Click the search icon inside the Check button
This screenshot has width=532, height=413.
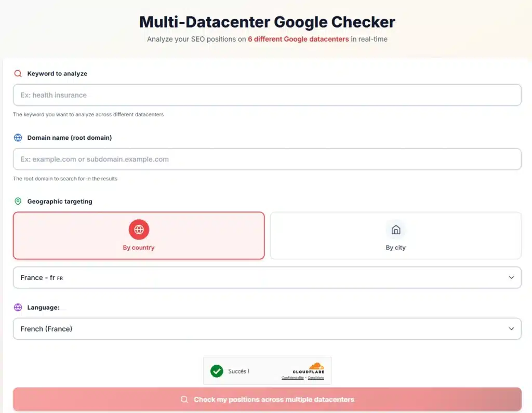tap(184, 399)
